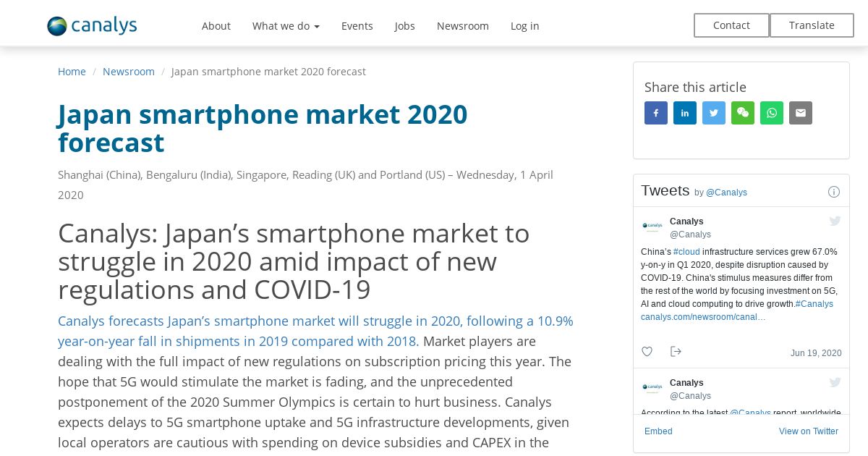
Task: Click the Canalys: Japan's smartphone market subheading
Action: (294, 261)
